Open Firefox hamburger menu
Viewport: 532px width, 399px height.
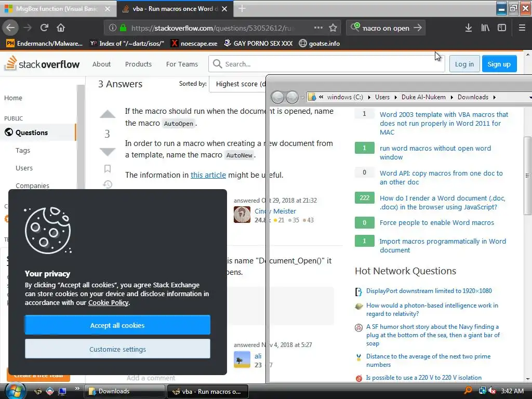click(522, 28)
